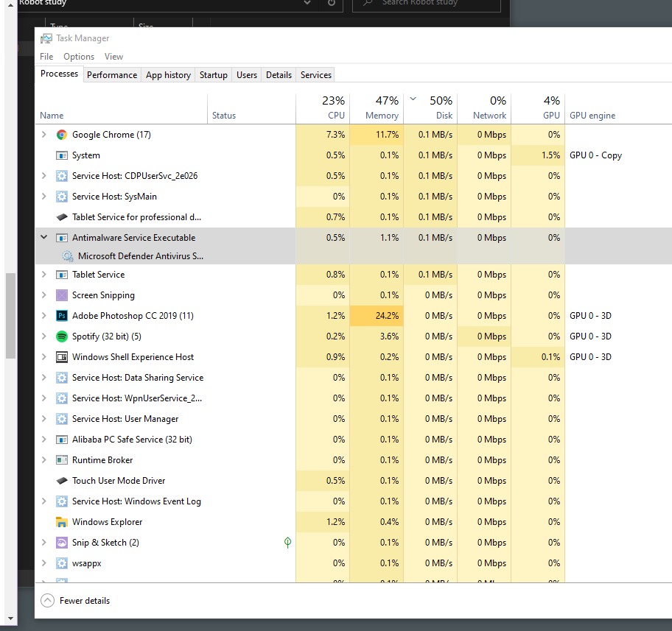This screenshot has width=672, height=631.
Task: Click the SysMain service host gear icon
Action: (x=62, y=197)
